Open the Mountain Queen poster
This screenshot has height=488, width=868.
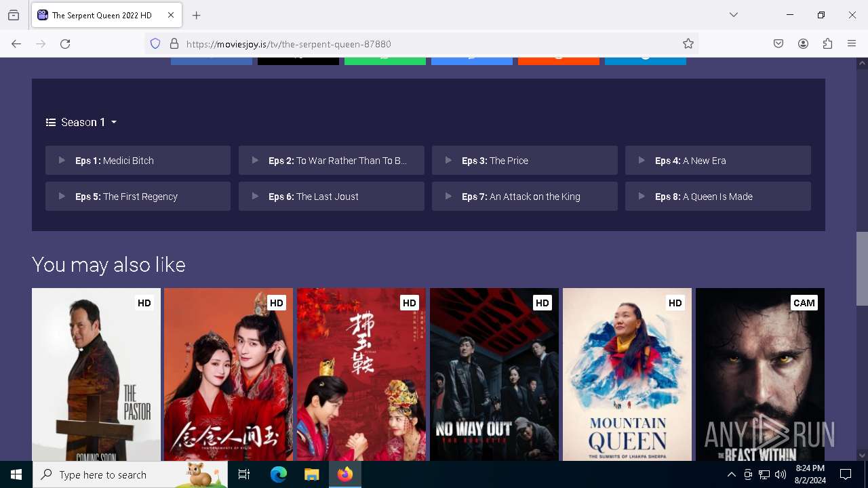[627, 374]
